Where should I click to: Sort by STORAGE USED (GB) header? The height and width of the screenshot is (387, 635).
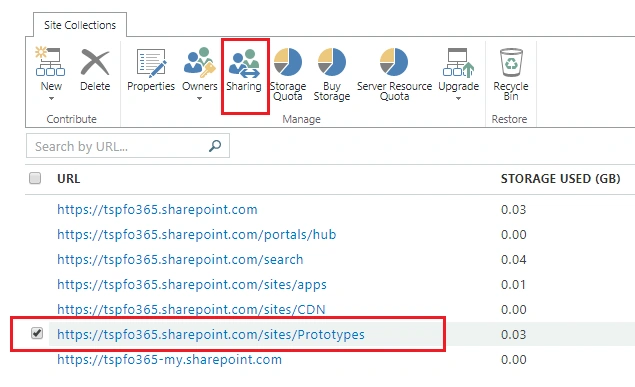[560, 179]
